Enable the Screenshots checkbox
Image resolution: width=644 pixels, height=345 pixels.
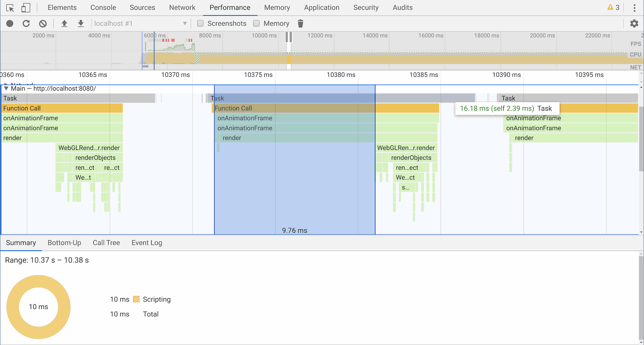201,23
